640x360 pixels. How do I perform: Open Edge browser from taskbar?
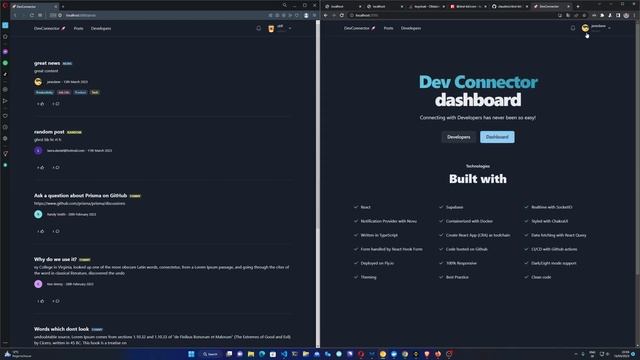point(262,354)
